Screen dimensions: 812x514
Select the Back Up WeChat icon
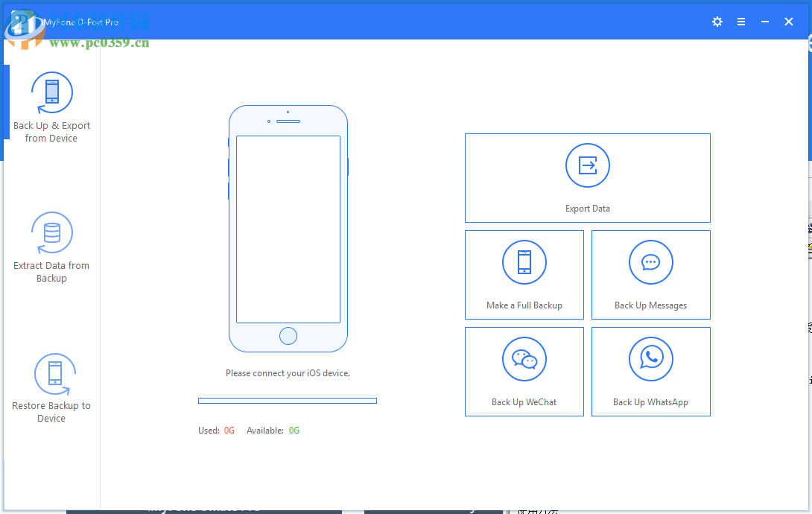pos(524,359)
